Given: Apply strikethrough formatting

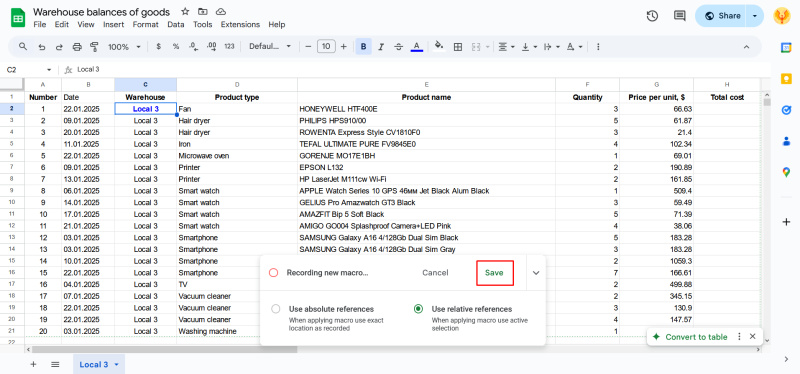Looking at the screenshot, I should [x=398, y=47].
